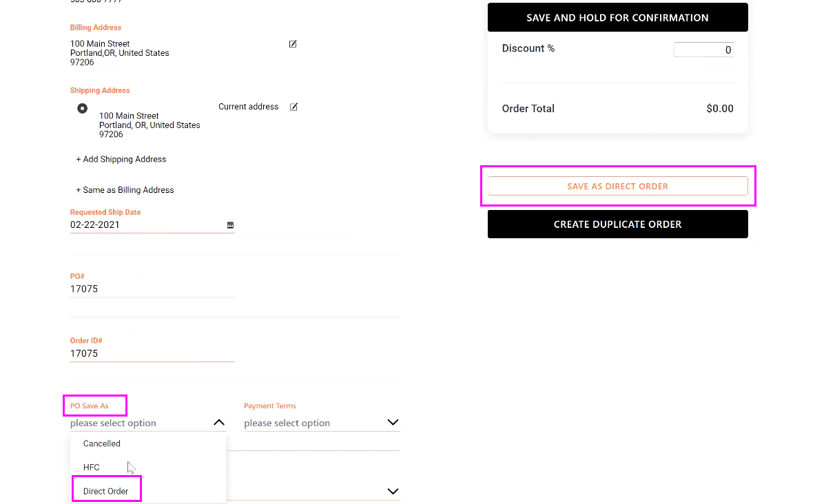Select the current shipping address radio button
The width and height of the screenshot is (815, 504).
pyautogui.click(x=83, y=108)
